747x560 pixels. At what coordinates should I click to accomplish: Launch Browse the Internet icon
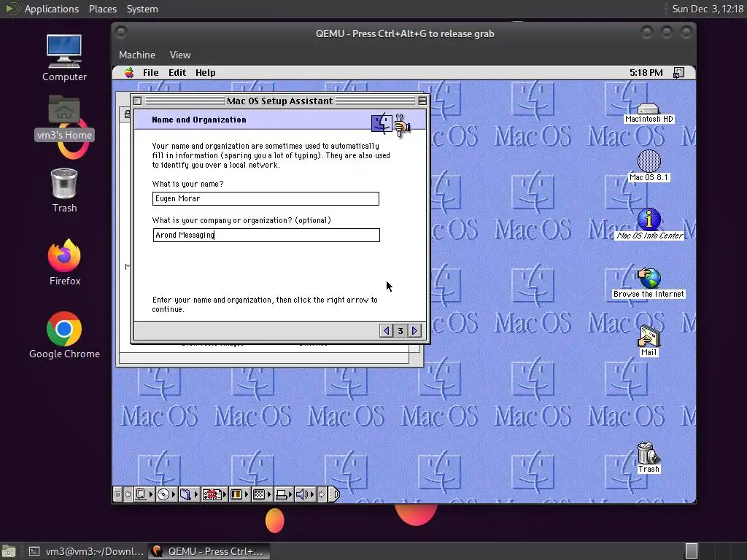649,283
